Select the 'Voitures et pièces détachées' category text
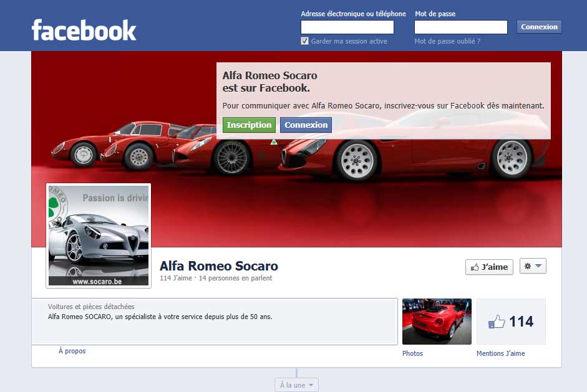Image resolution: width=587 pixels, height=392 pixels. point(91,307)
